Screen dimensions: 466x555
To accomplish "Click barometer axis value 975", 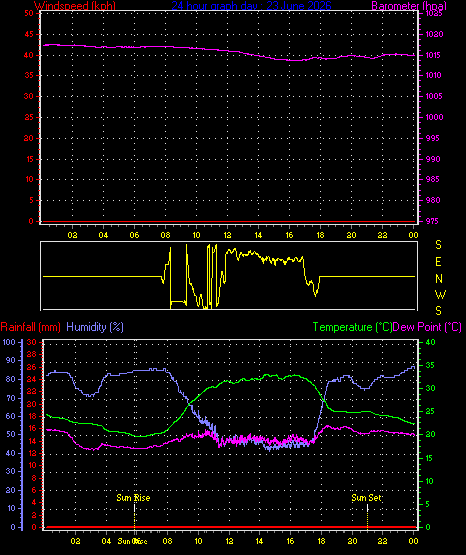I will pos(432,221).
